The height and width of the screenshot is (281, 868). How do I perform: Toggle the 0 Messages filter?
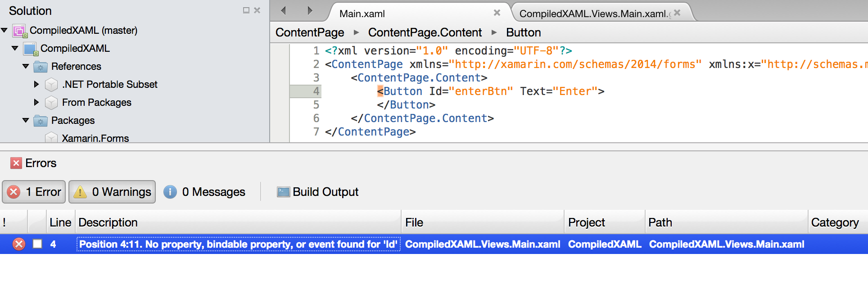click(204, 192)
